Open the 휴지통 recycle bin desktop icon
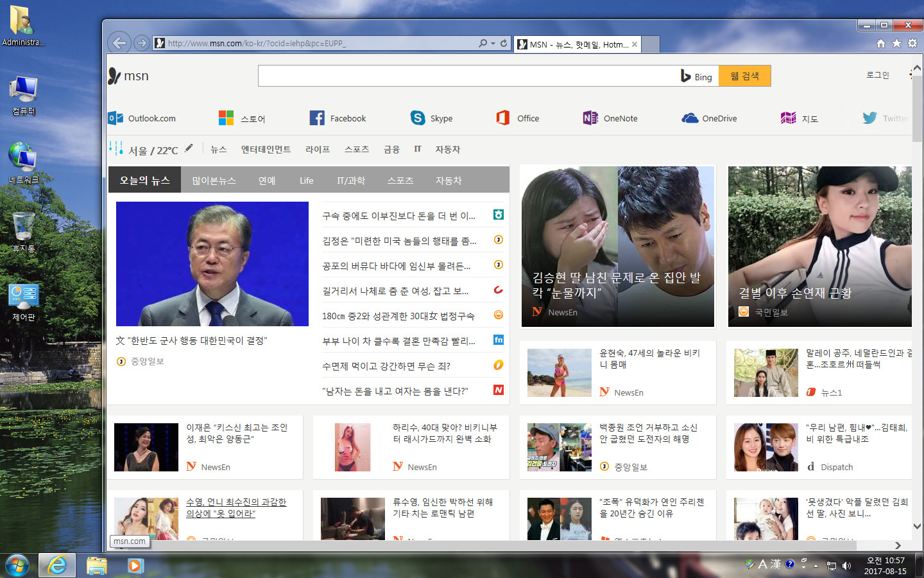The image size is (924, 578). (x=24, y=233)
